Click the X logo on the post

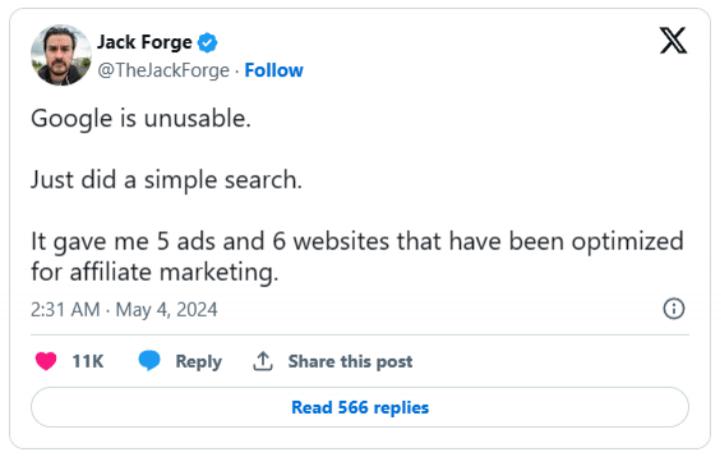tap(673, 42)
